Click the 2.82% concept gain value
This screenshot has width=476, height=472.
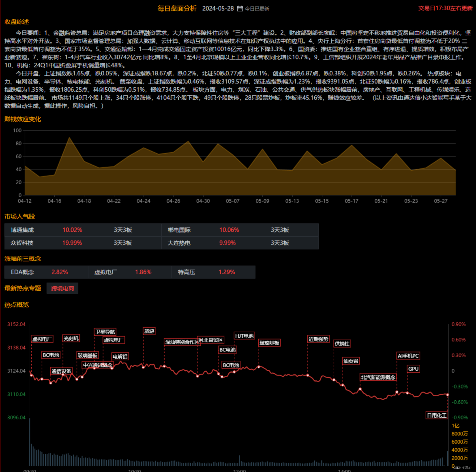60,272
